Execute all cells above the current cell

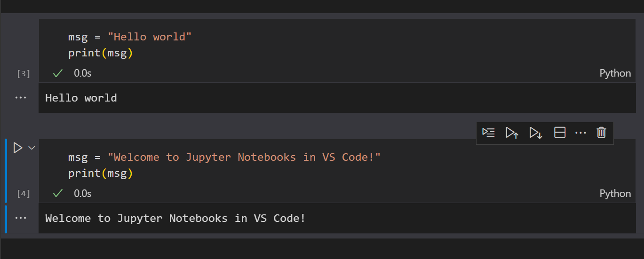click(x=512, y=133)
